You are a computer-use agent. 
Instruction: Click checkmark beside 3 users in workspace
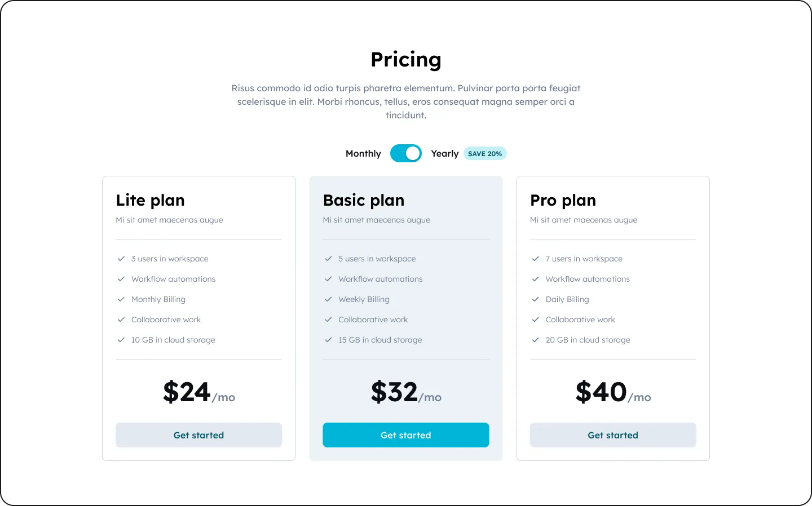coord(121,259)
